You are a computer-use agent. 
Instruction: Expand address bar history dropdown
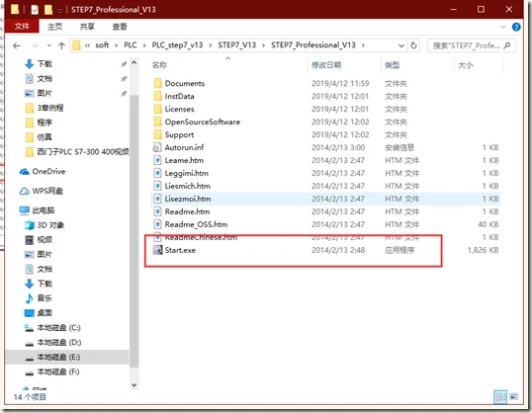pyautogui.click(x=401, y=45)
